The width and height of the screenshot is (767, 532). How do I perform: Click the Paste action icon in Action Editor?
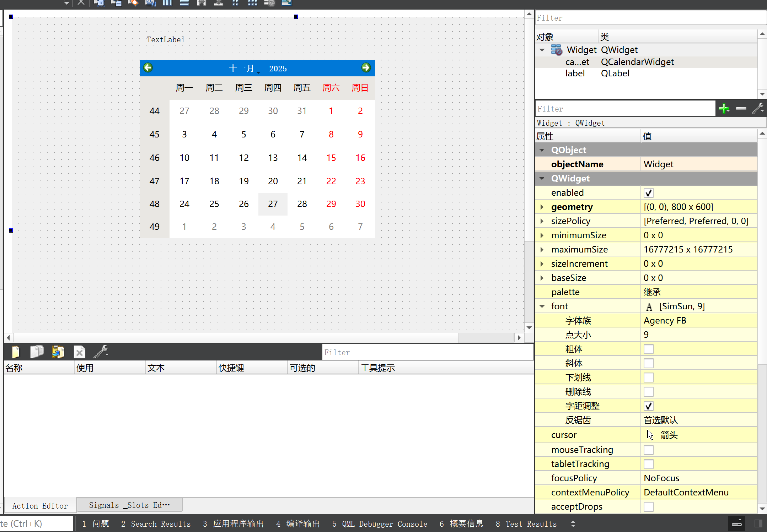click(58, 352)
